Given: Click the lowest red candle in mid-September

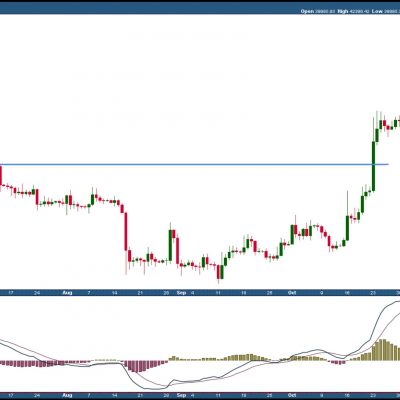Looking at the screenshot, I should pos(218,272).
